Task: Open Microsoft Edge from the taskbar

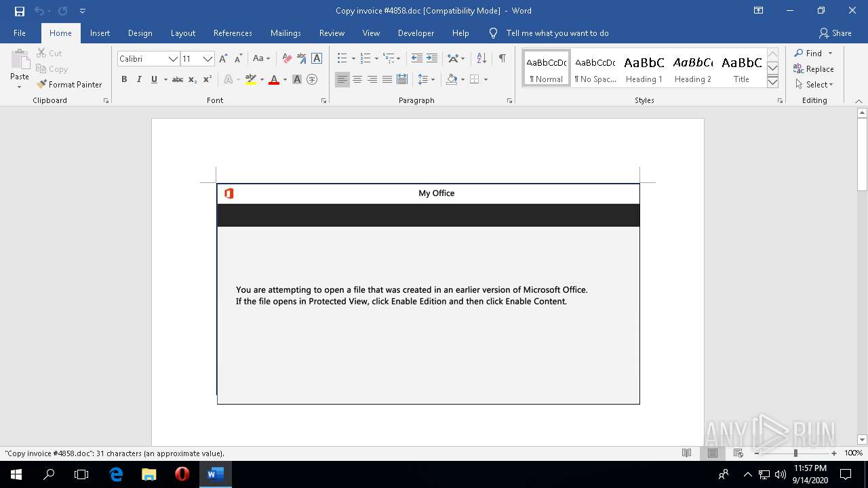Action: [x=116, y=474]
